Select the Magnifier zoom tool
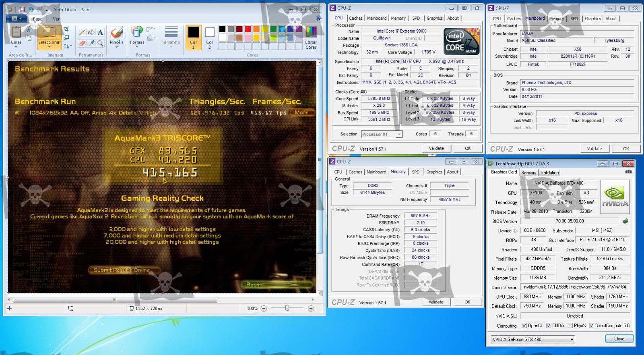This screenshot has width=644, height=355. tap(100, 43)
